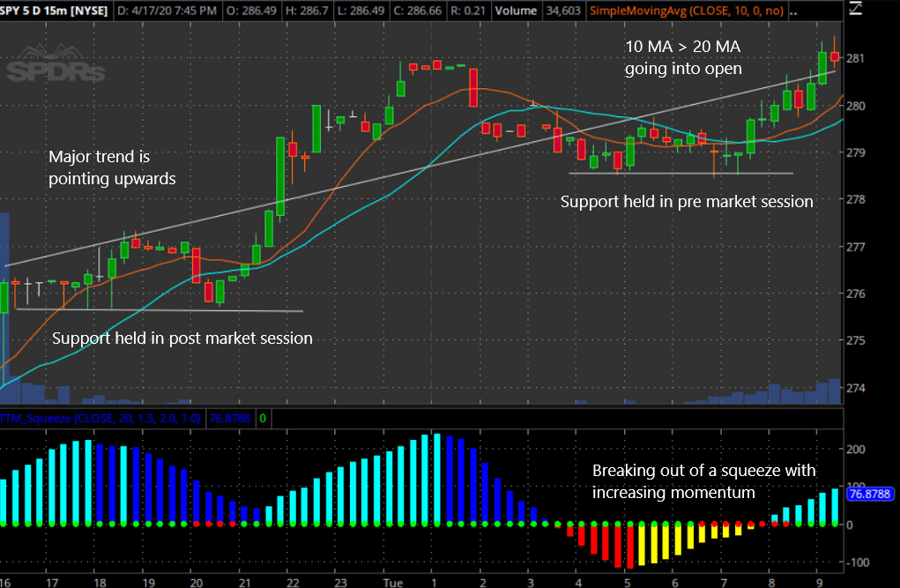Click the 275 price axis label
This screenshot has height=588, width=900.
[x=855, y=340]
